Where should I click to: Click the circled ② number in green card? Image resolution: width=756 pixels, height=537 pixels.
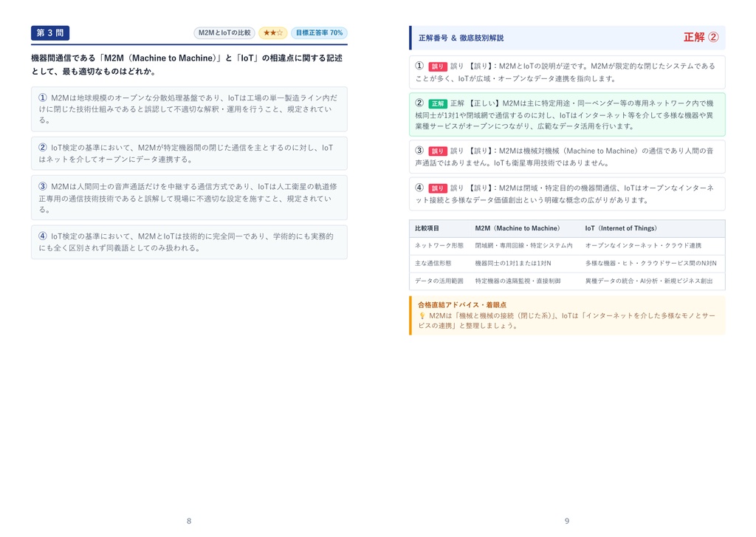[x=419, y=103]
